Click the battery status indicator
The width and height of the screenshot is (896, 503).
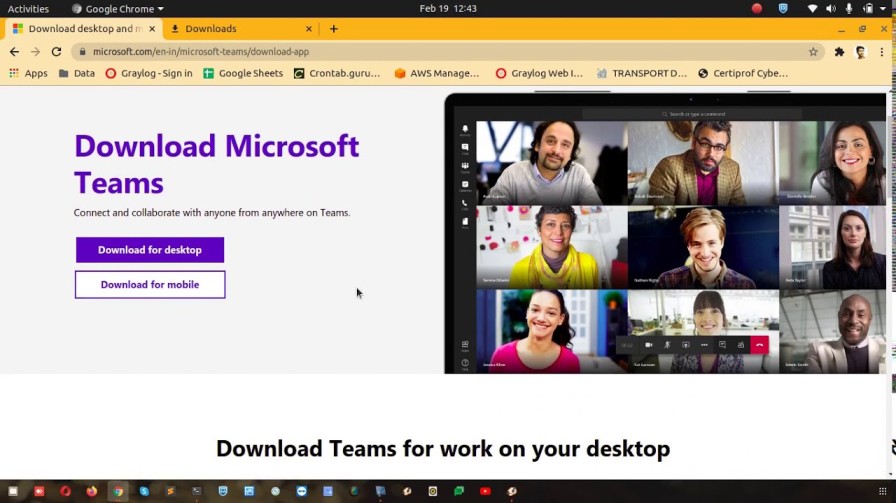(x=868, y=9)
